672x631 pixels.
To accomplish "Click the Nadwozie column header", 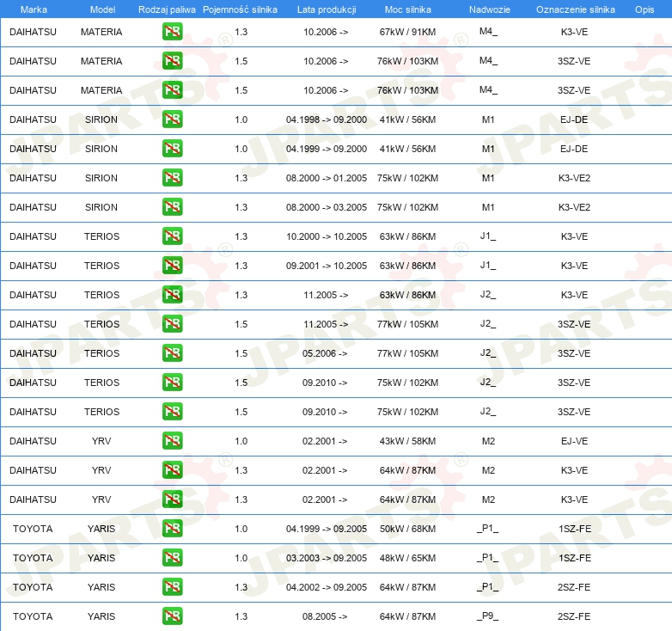I will (x=488, y=9).
